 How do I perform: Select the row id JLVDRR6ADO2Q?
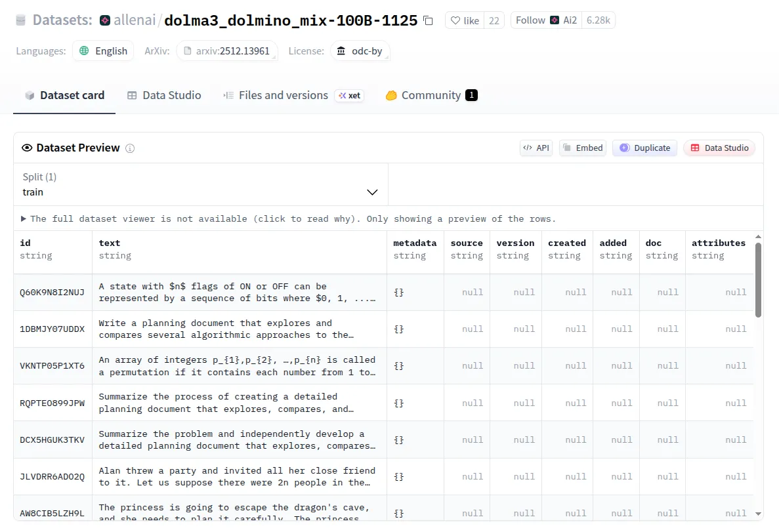coord(52,477)
